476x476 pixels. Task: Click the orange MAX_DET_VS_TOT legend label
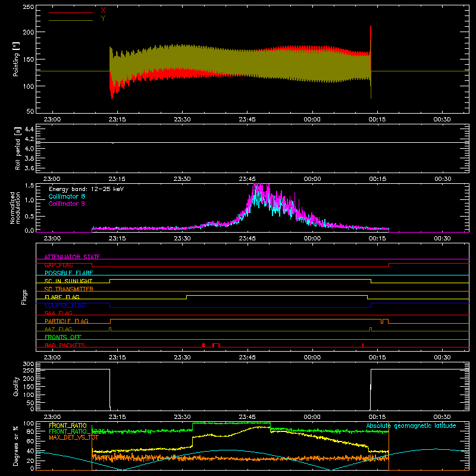tap(74, 437)
